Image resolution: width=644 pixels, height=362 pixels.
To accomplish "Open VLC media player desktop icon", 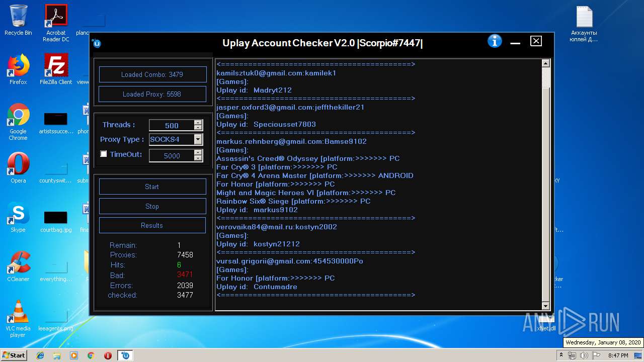I will pyautogui.click(x=18, y=319).
